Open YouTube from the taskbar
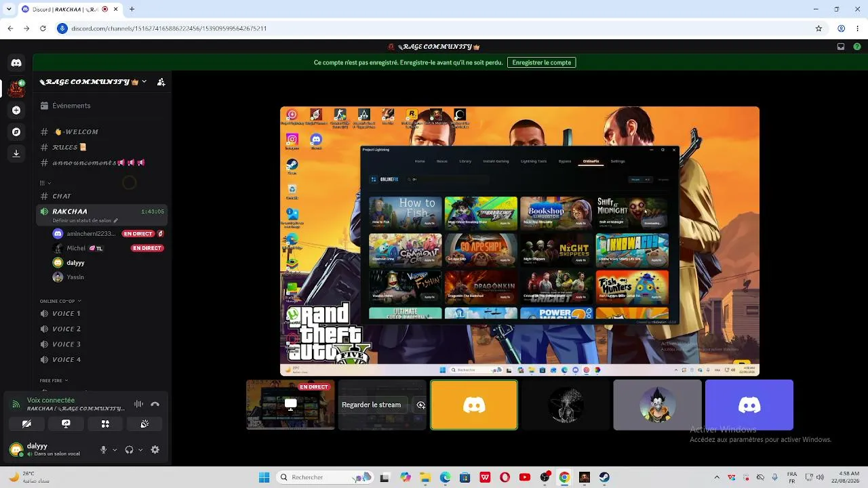The height and width of the screenshot is (488, 868). (524, 477)
